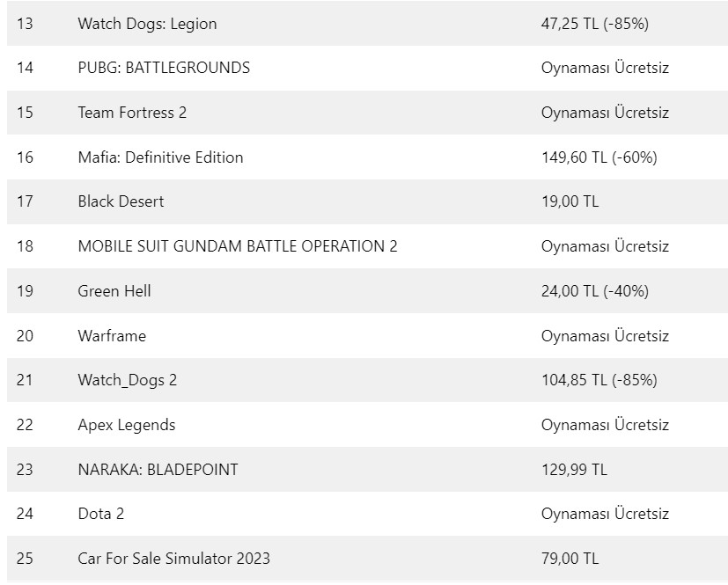Click Mafia: Definitive Edition in the list
This screenshot has width=728, height=585.
tap(160, 157)
